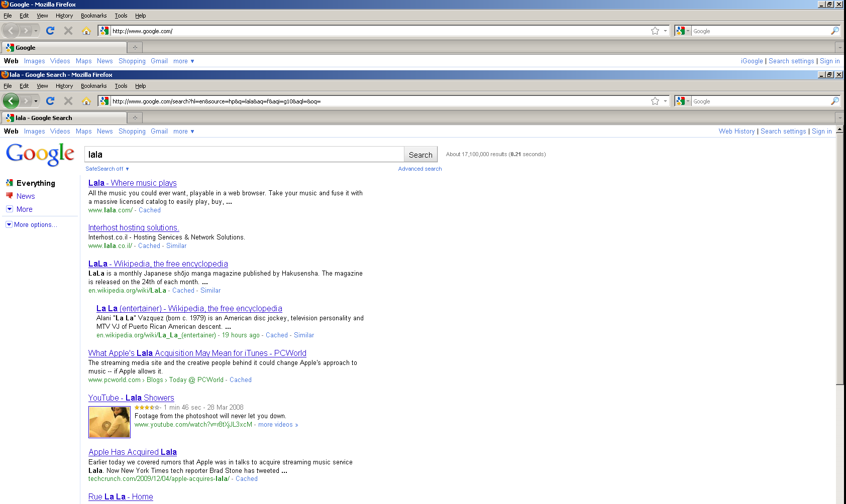
Task: Open SafeSearch off dropdown
Action: (107, 169)
